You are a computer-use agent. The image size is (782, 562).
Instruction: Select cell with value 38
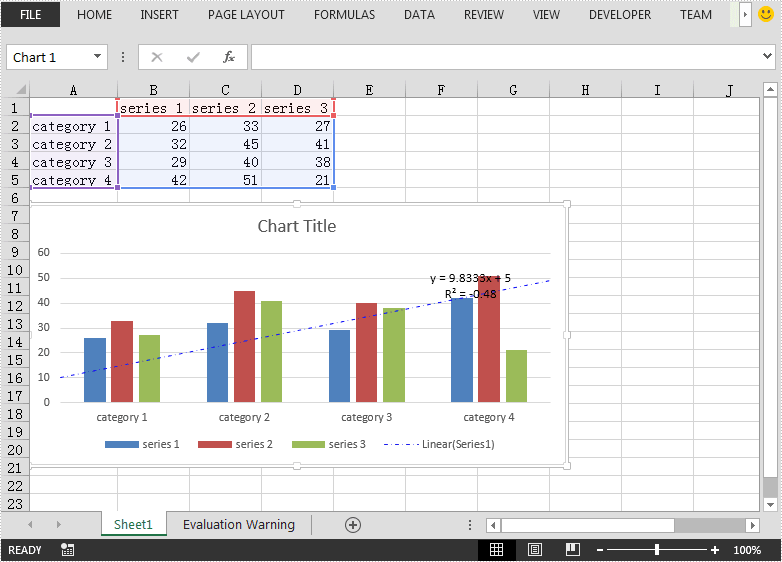click(x=297, y=162)
